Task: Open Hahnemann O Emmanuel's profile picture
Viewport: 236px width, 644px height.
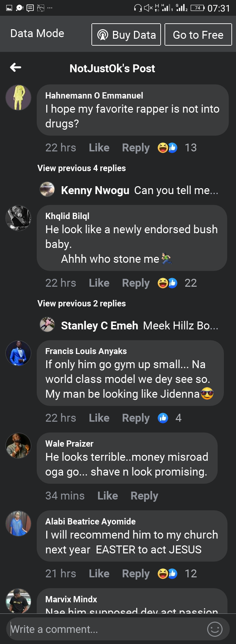Action: (18, 98)
